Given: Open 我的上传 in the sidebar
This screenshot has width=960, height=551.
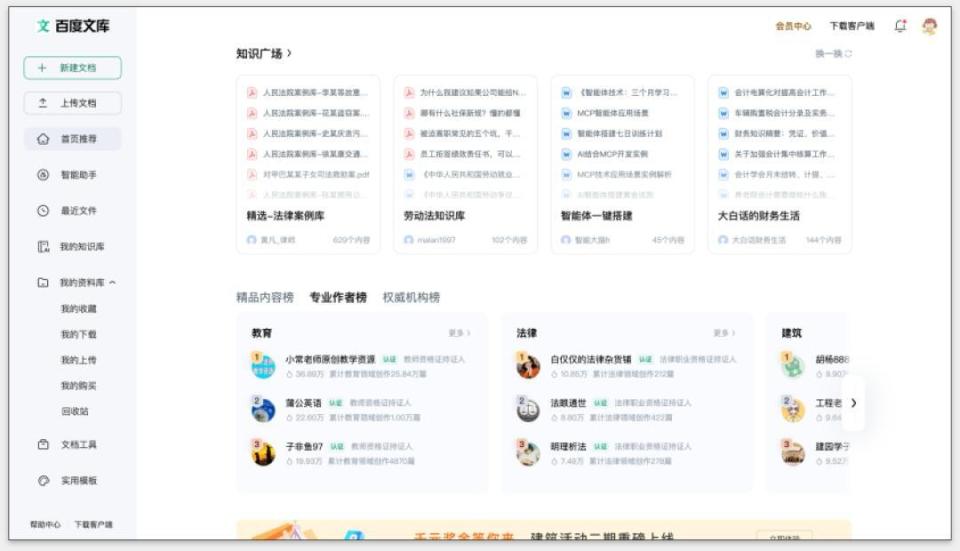Looking at the screenshot, I should pyautogui.click(x=78, y=360).
